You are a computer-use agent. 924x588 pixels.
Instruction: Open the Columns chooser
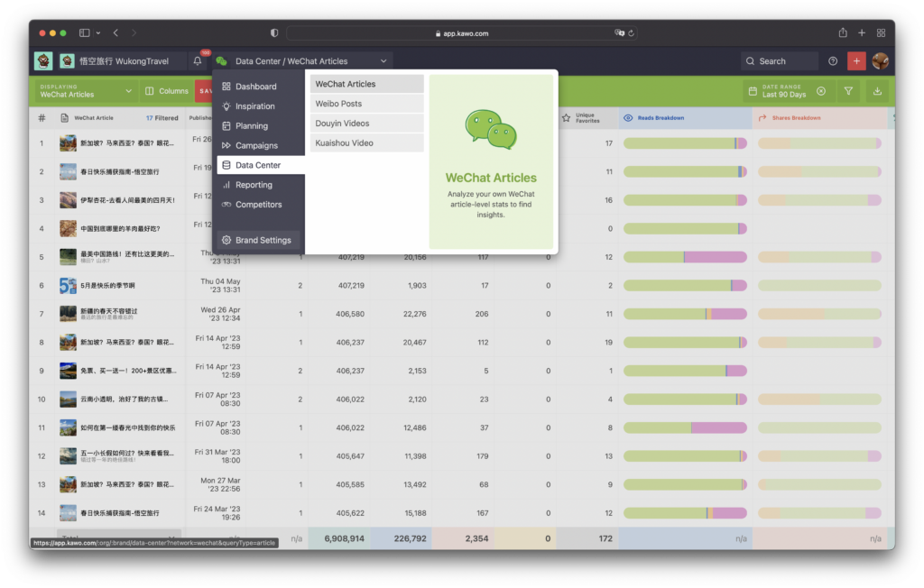(x=167, y=91)
